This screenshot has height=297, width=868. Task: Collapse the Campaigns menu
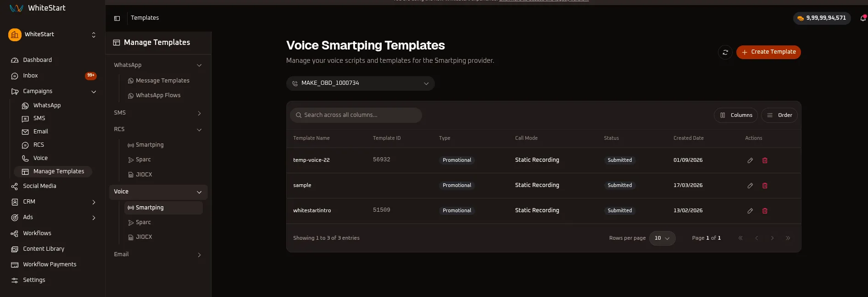click(94, 92)
